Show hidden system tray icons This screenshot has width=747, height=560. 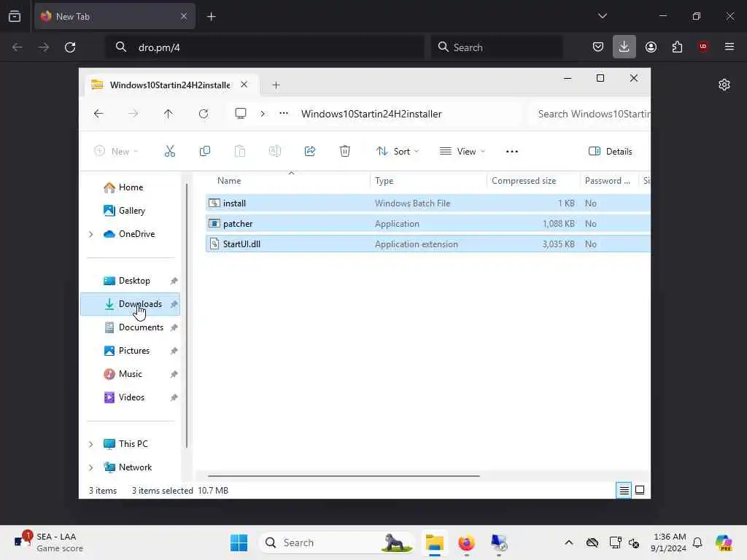tap(568, 542)
